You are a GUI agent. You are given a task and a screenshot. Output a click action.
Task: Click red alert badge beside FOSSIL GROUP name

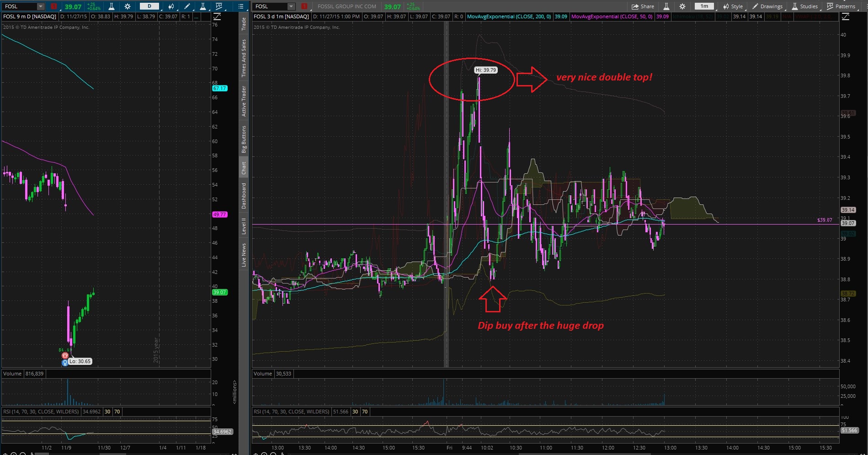[x=304, y=6]
